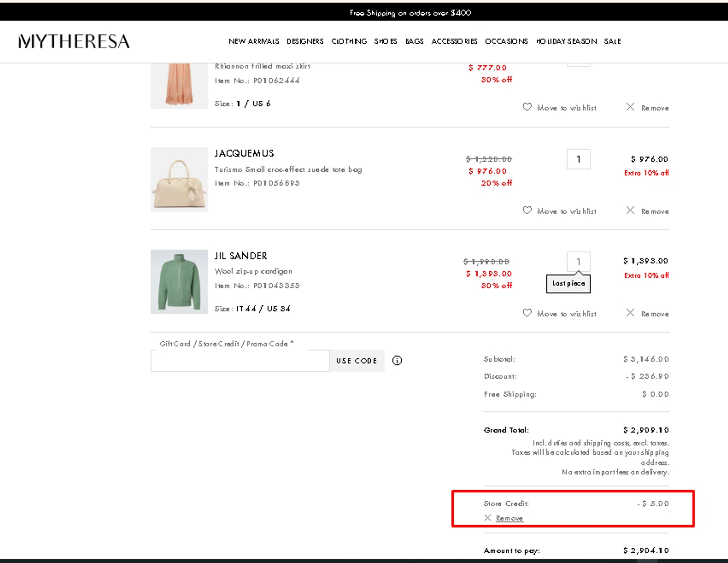Click the promo code input field

(240, 361)
